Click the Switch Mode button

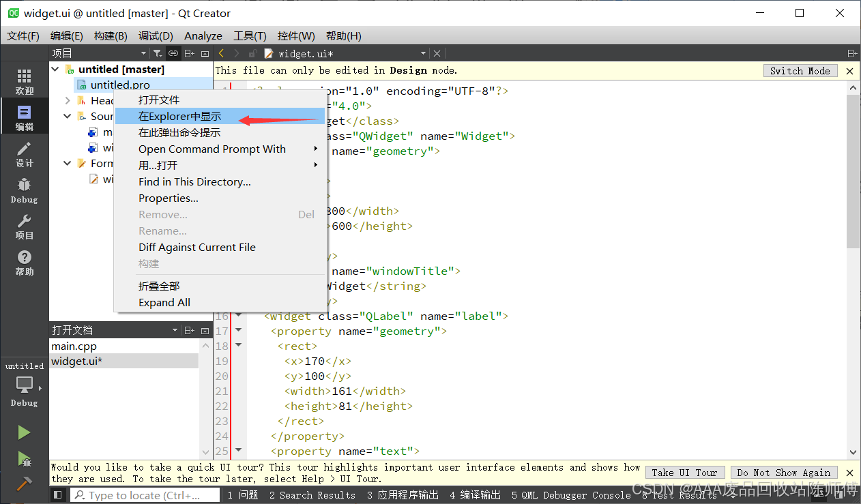(x=800, y=70)
